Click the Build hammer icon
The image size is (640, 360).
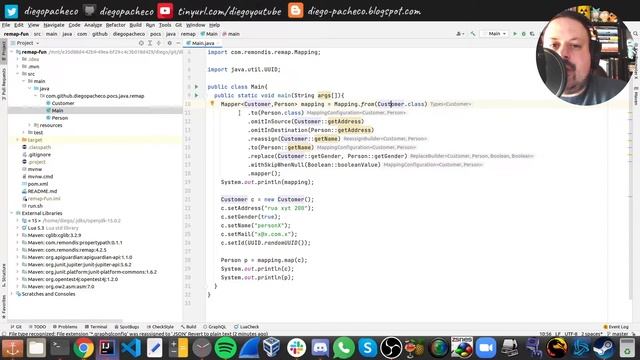point(473,34)
